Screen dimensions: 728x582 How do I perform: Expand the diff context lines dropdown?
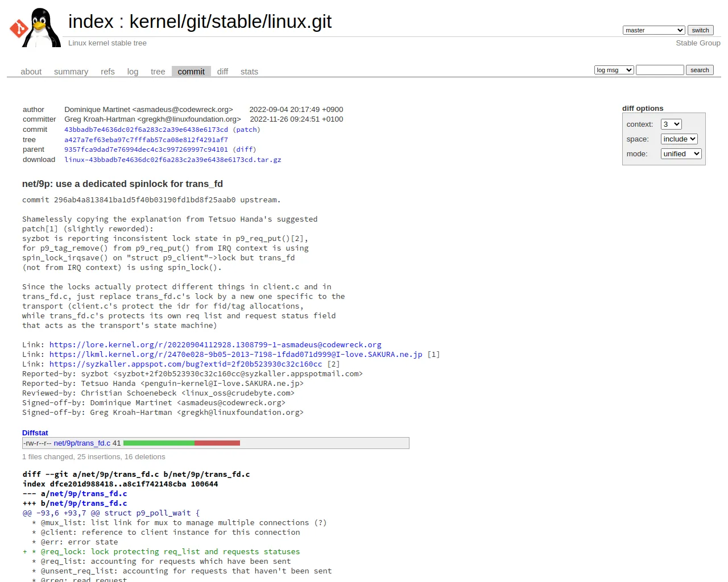point(671,124)
